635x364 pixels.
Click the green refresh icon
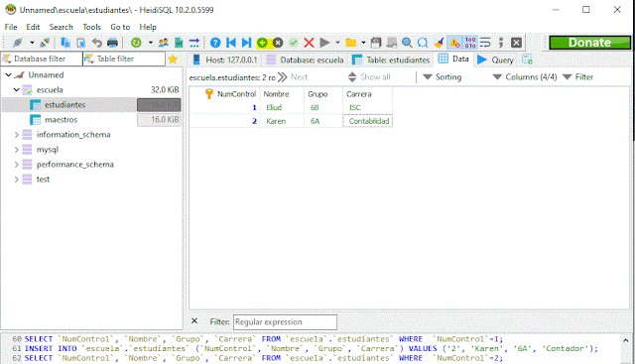point(136,43)
